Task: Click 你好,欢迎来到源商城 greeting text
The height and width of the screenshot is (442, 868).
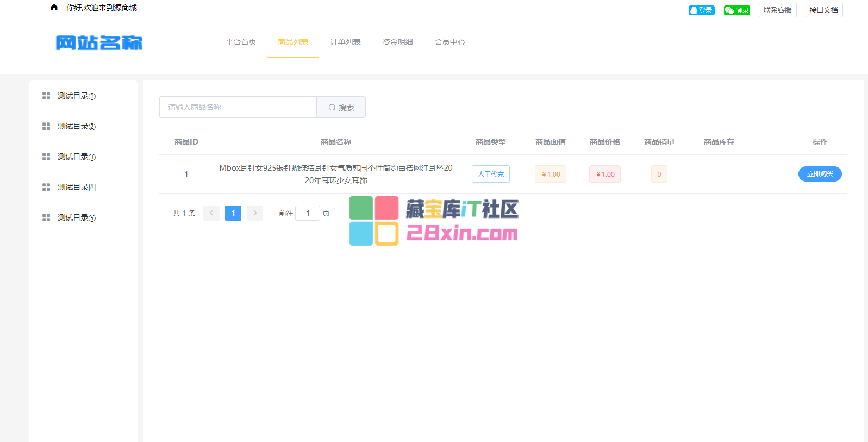Action: tap(102, 8)
